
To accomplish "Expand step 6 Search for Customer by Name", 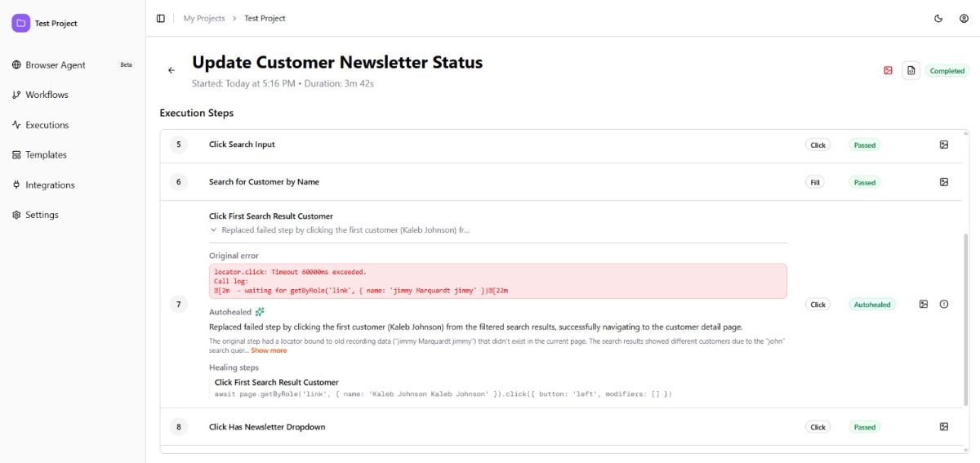I will (264, 182).
